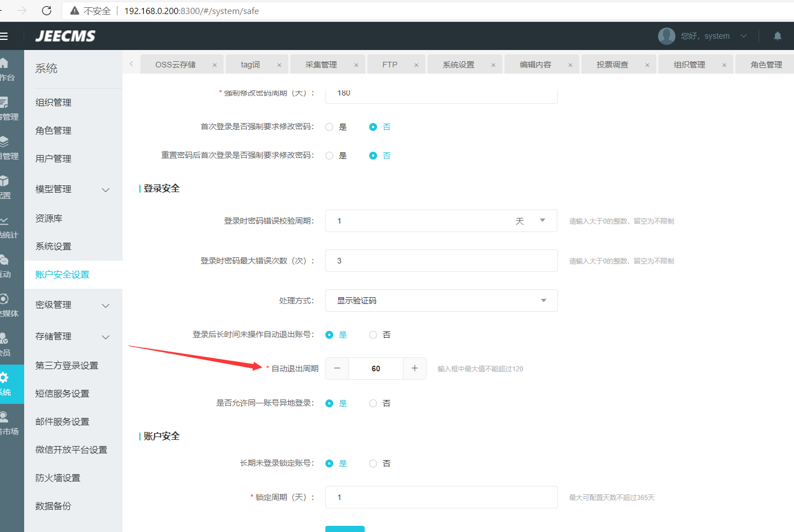Expand the 密级管理 submenu
Viewport: 794px width, 532px height.
pyautogui.click(x=106, y=306)
